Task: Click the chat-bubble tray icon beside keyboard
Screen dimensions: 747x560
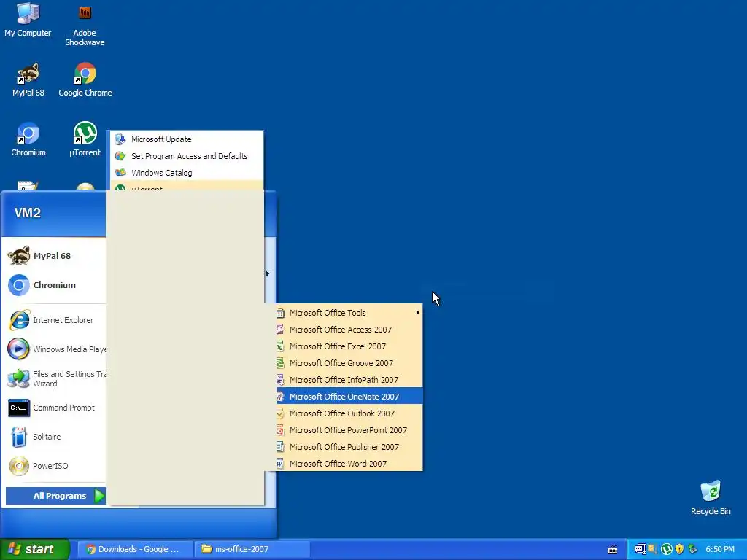Action: [x=640, y=550]
